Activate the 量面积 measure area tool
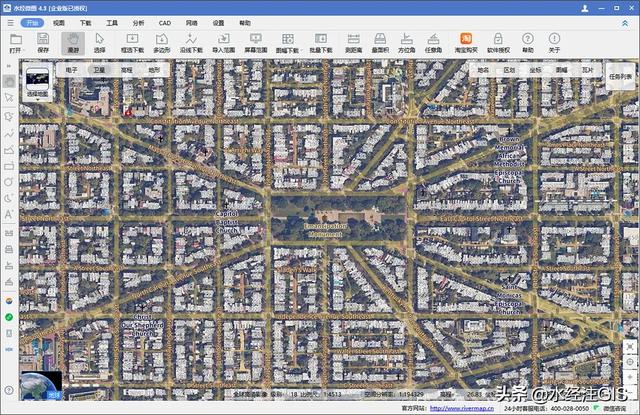 click(x=380, y=41)
